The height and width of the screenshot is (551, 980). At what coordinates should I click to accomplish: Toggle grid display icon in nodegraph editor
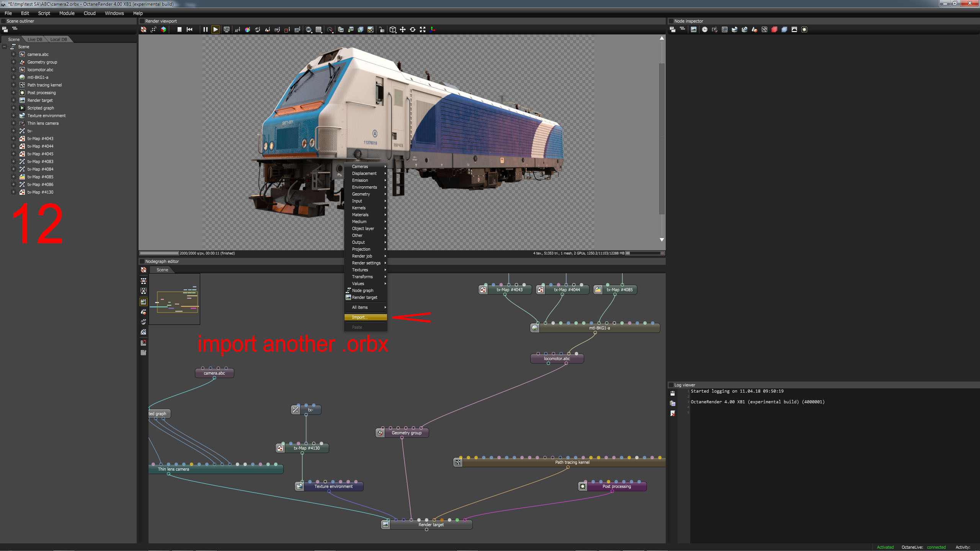click(144, 353)
